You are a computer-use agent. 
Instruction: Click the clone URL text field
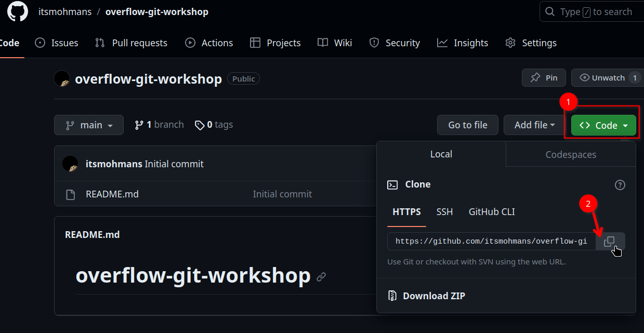(492, 242)
